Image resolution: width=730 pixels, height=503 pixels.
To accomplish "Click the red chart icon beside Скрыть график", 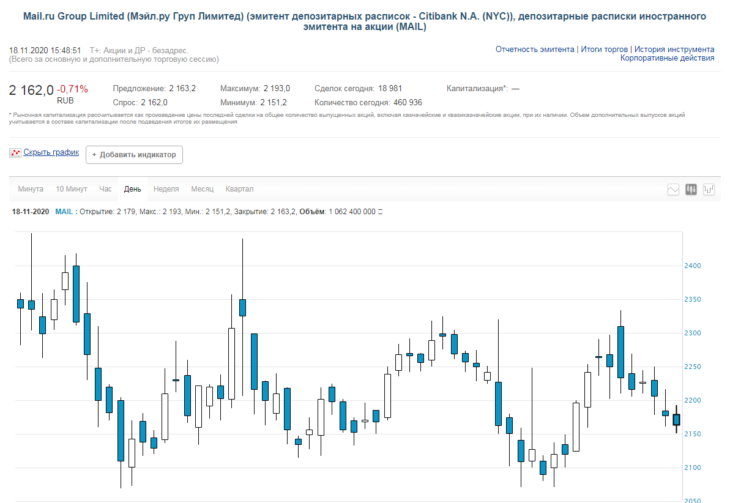I will tap(15, 152).
